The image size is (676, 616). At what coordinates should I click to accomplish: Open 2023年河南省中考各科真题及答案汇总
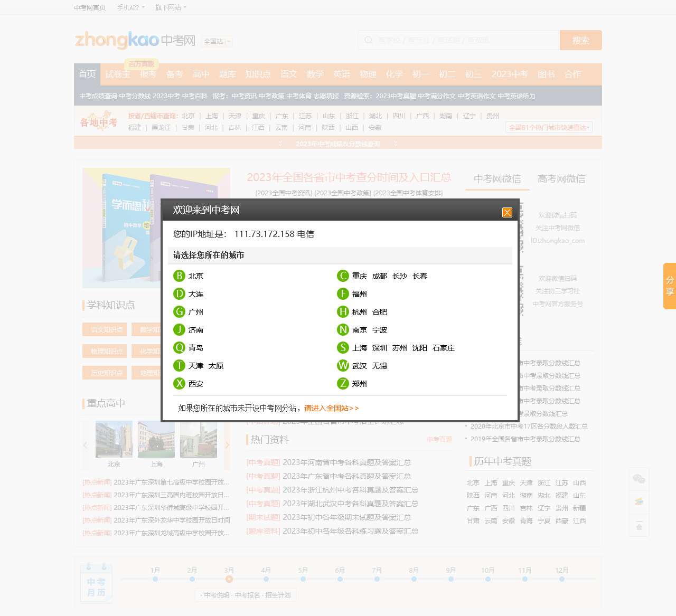click(346, 462)
